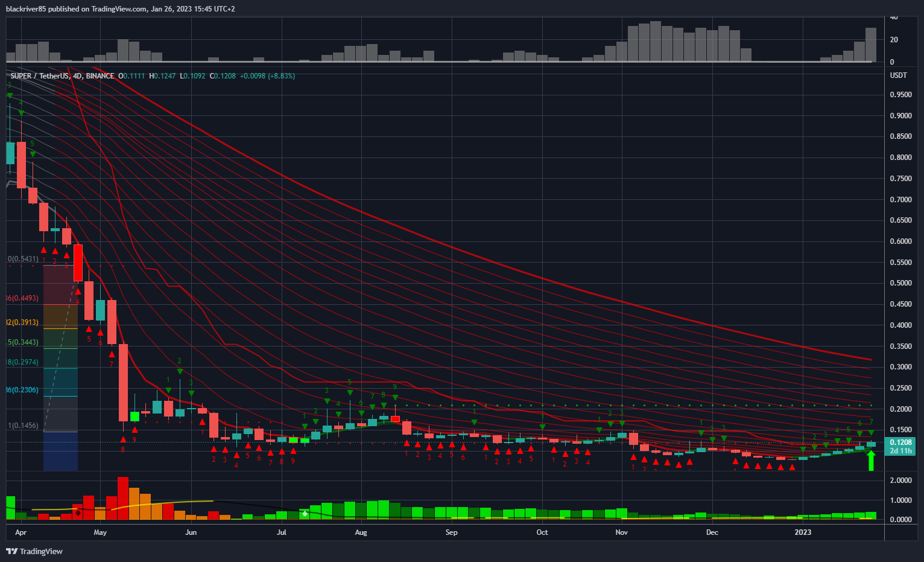The image size is (924, 562).
Task: Click the Fibonacci level label with value (0.2974)
Action: click(x=22, y=362)
